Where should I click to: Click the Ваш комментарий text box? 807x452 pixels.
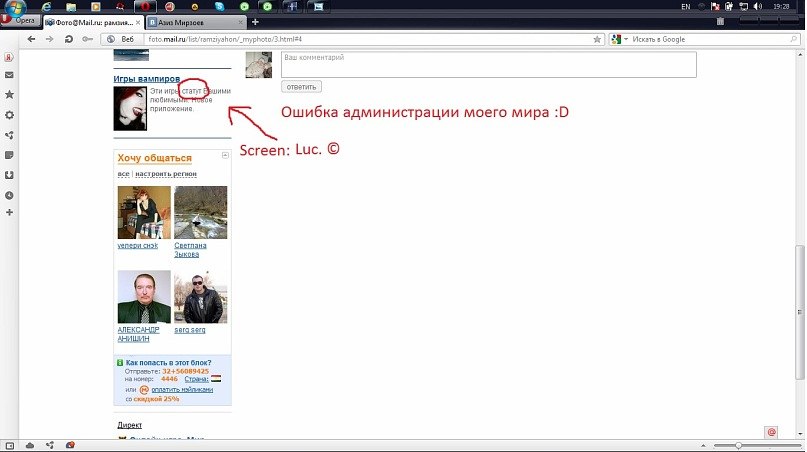coord(488,64)
